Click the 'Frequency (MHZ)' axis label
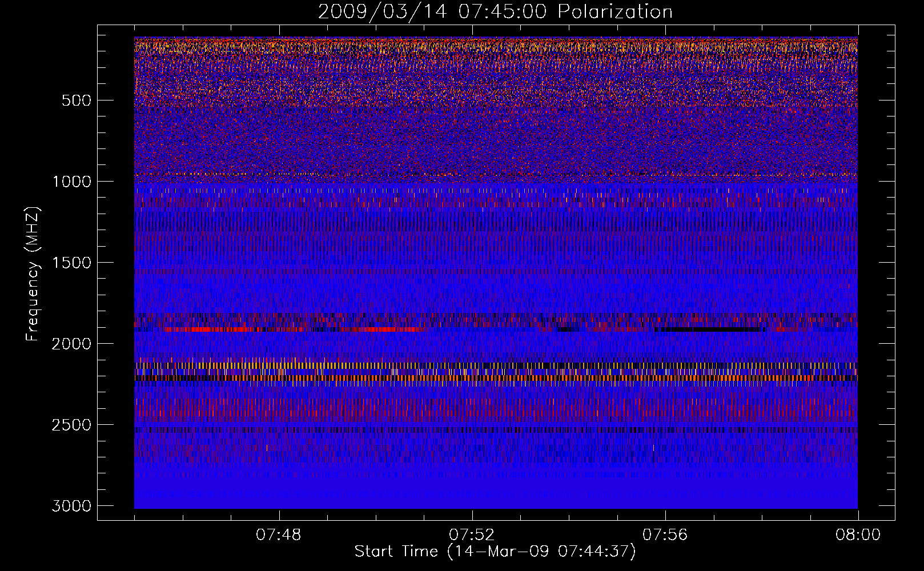 click(32, 274)
